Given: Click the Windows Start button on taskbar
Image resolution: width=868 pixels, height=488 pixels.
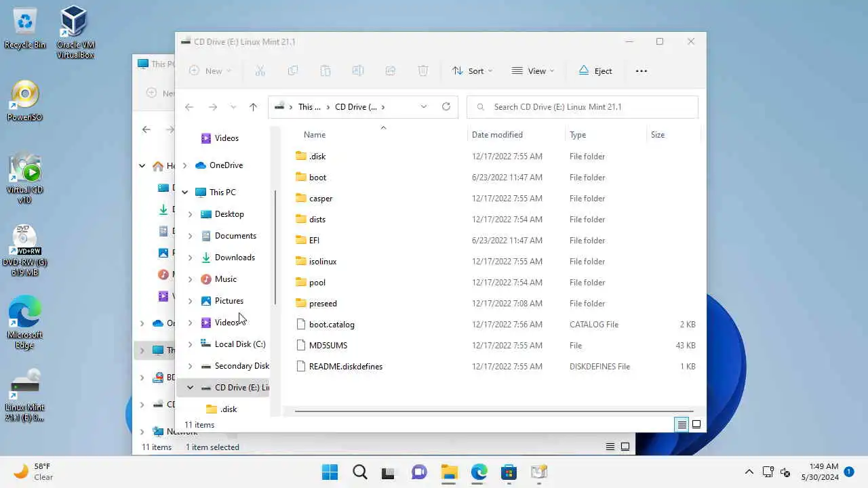Looking at the screenshot, I should 330,472.
